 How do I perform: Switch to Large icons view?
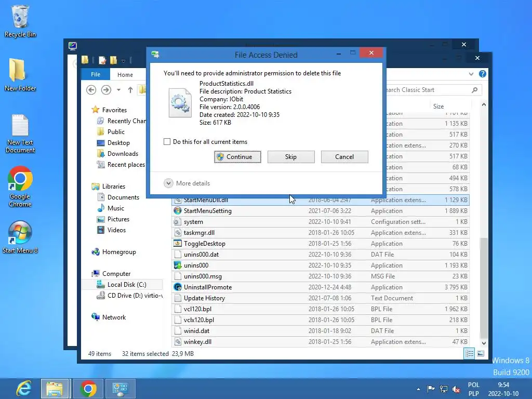click(481, 354)
